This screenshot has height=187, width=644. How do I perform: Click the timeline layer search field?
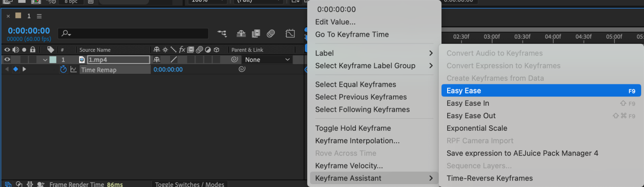[x=135, y=33]
